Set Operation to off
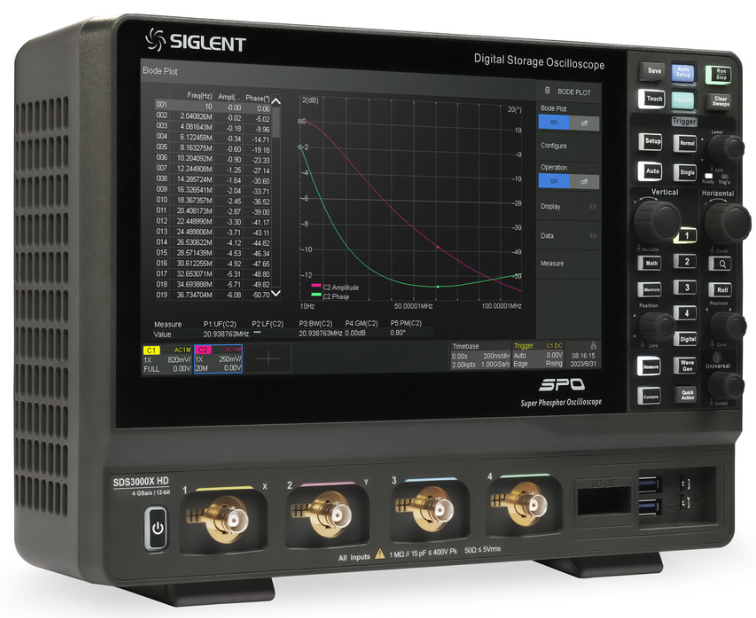This screenshot has height=618, width=756. (584, 182)
